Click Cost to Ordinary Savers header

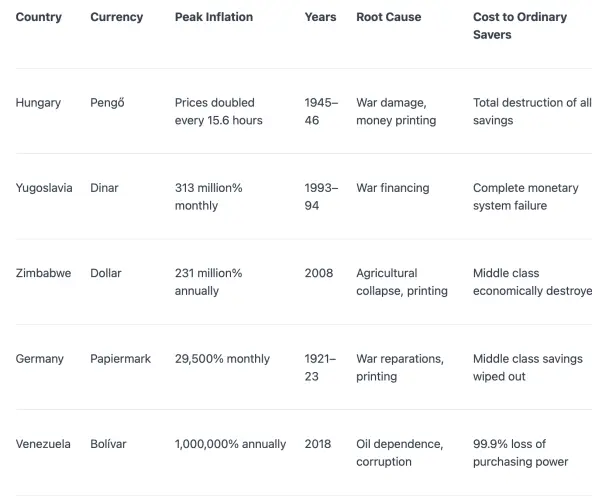pyautogui.click(x=520, y=26)
